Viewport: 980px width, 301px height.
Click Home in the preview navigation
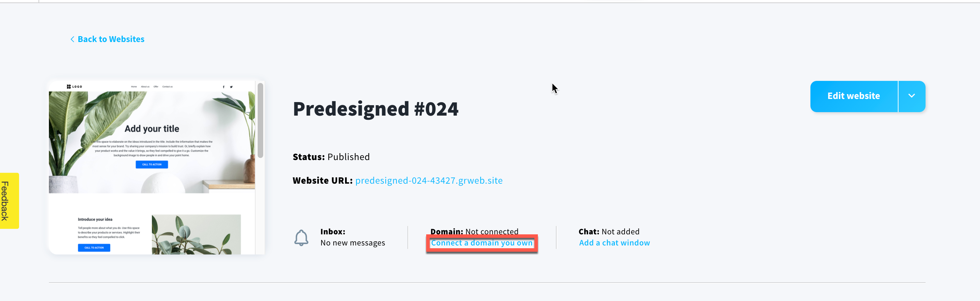[134, 87]
